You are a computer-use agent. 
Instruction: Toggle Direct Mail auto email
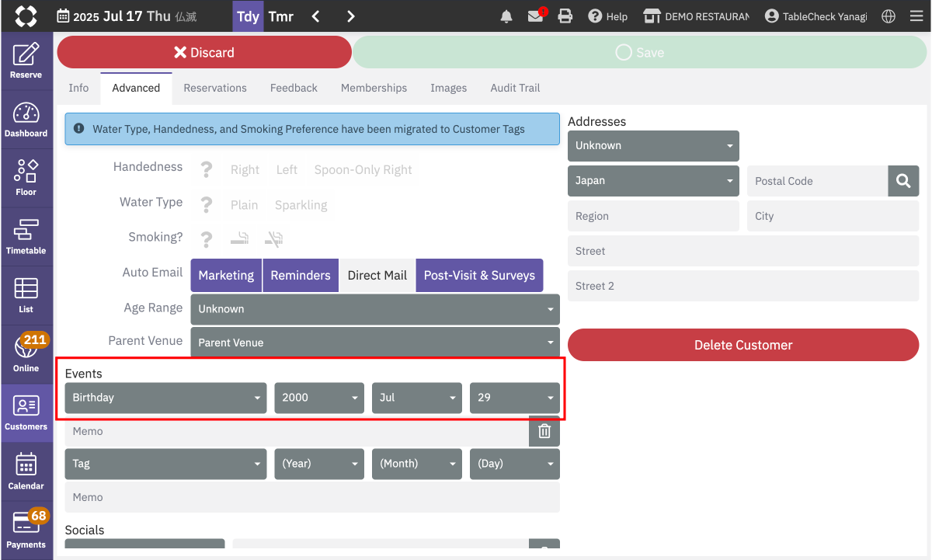(377, 275)
